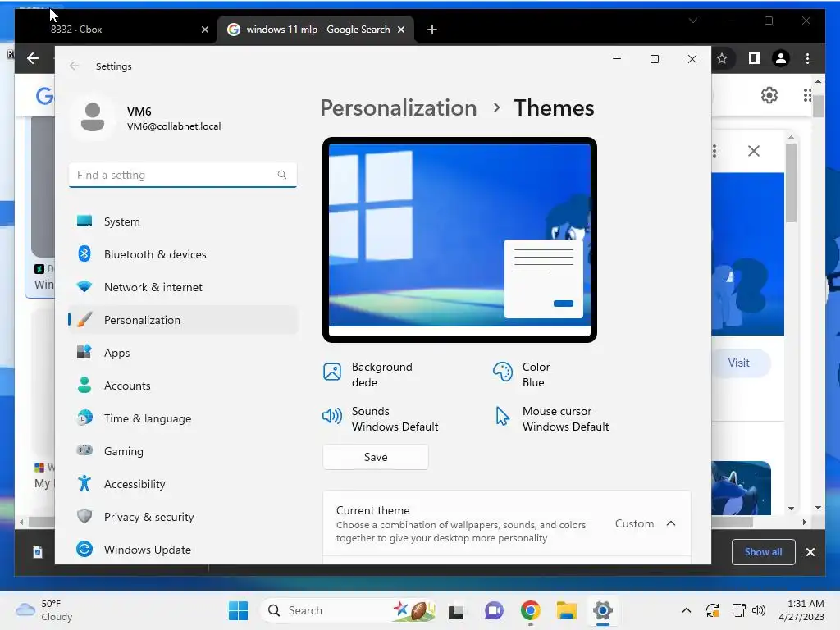This screenshot has height=630, width=840.
Task: Open the Chat app on taskbar
Action: (x=494, y=610)
